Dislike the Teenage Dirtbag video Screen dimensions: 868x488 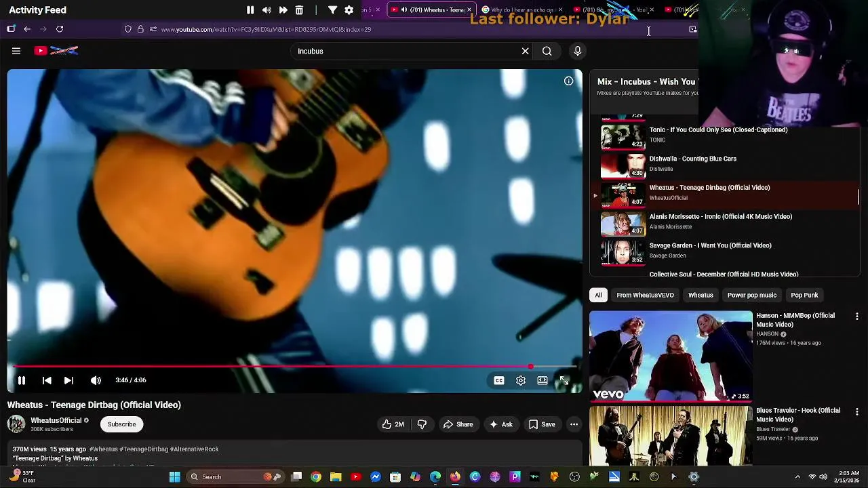(x=422, y=424)
